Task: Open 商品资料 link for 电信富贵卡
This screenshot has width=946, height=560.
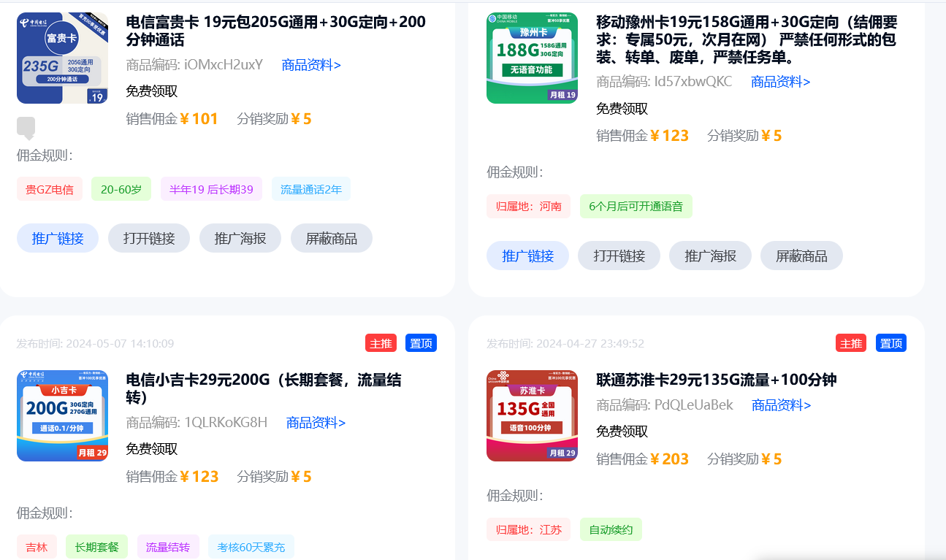Action: point(311,65)
